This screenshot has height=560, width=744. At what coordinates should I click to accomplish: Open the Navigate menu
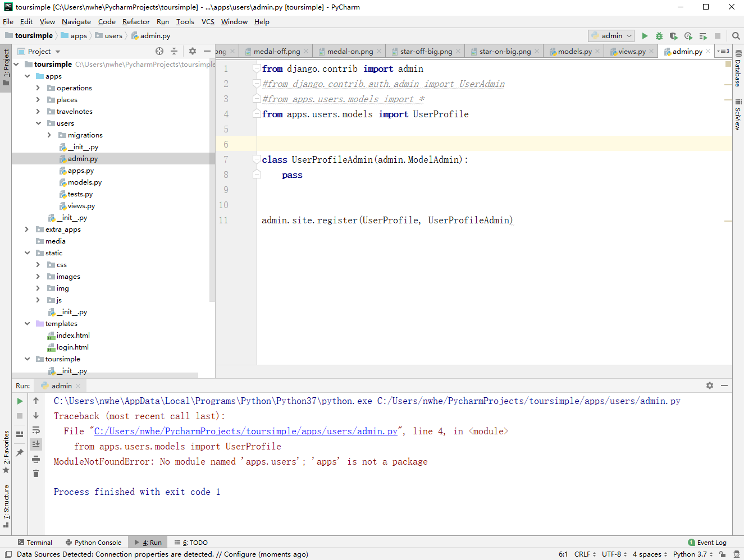pos(76,21)
